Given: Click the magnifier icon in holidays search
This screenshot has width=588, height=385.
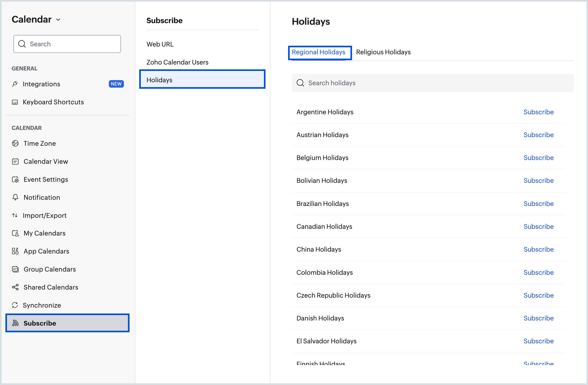Looking at the screenshot, I should click(x=300, y=83).
